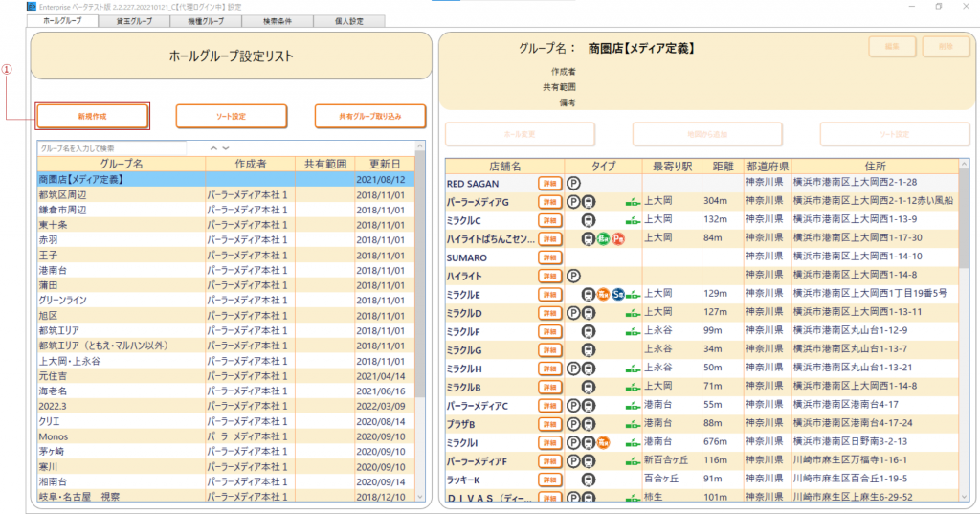Select group row 上大岡・上永谷
The image size is (980, 514).
click(x=226, y=361)
